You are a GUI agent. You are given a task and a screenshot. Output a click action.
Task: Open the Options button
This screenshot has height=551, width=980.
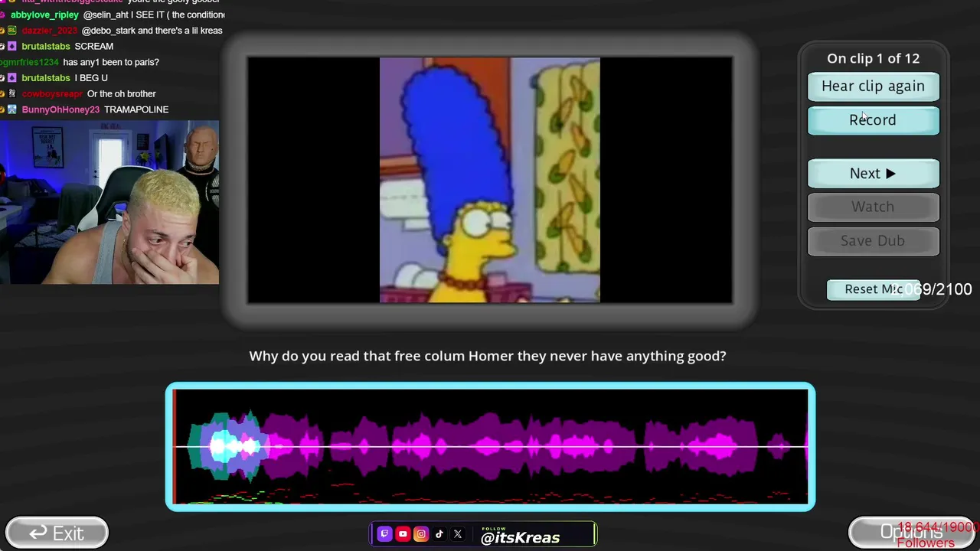tap(911, 533)
